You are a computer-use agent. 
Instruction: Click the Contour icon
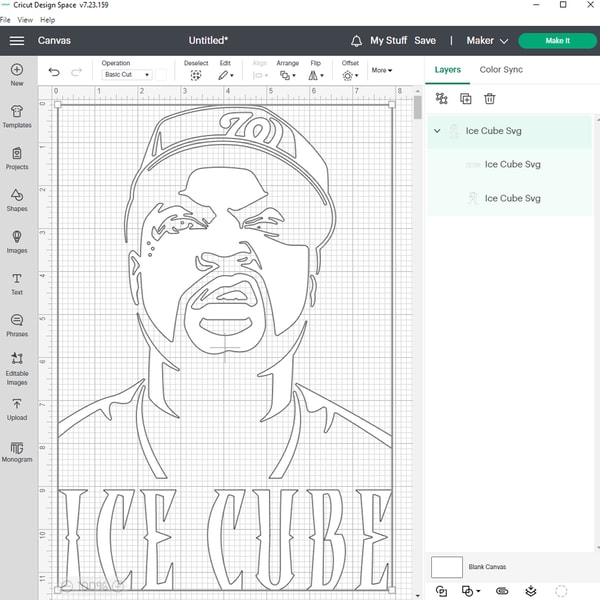tap(561, 591)
